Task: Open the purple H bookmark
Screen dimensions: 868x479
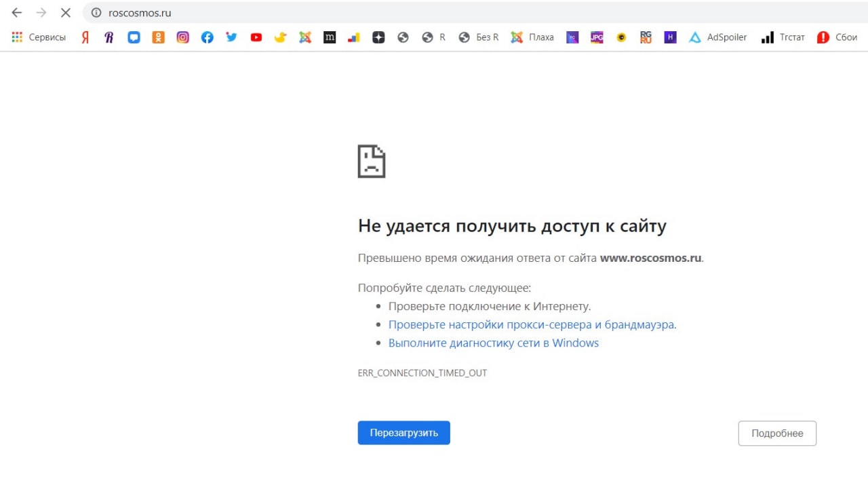Action: coord(670,37)
